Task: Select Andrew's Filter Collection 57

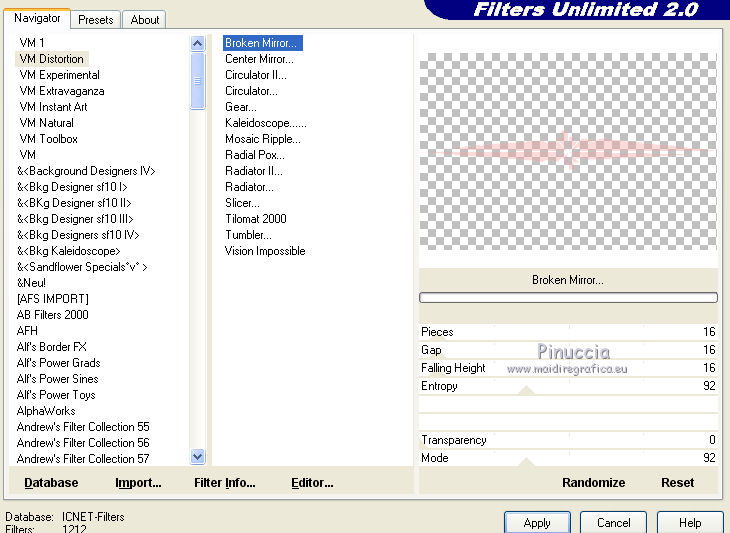Action: click(x=83, y=459)
